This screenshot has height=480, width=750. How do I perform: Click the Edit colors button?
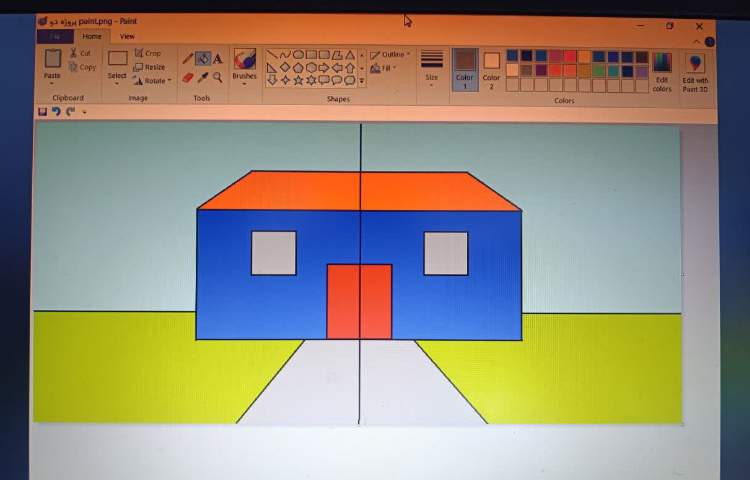pos(662,70)
